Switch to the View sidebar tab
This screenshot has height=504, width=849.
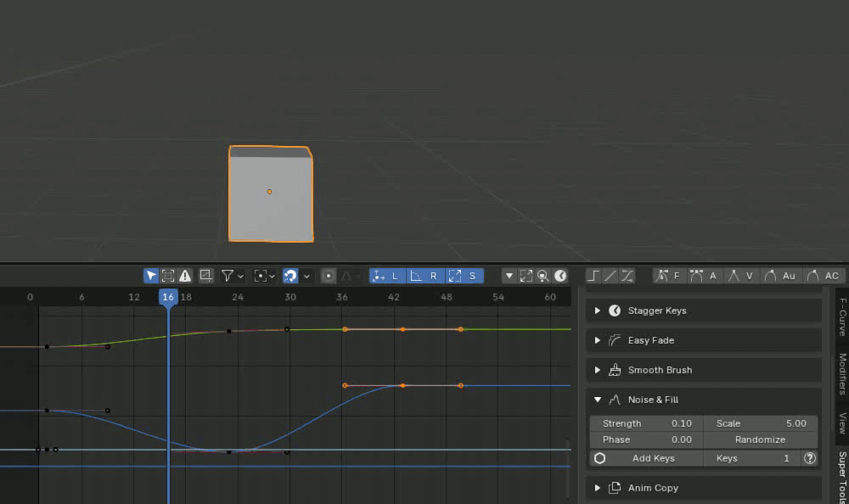click(x=842, y=423)
